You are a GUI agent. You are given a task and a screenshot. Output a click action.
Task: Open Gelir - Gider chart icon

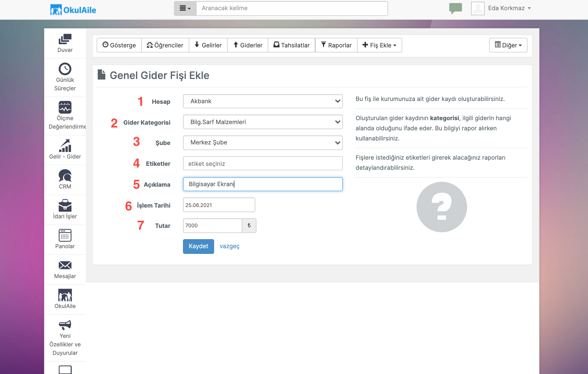click(x=65, y=146)
